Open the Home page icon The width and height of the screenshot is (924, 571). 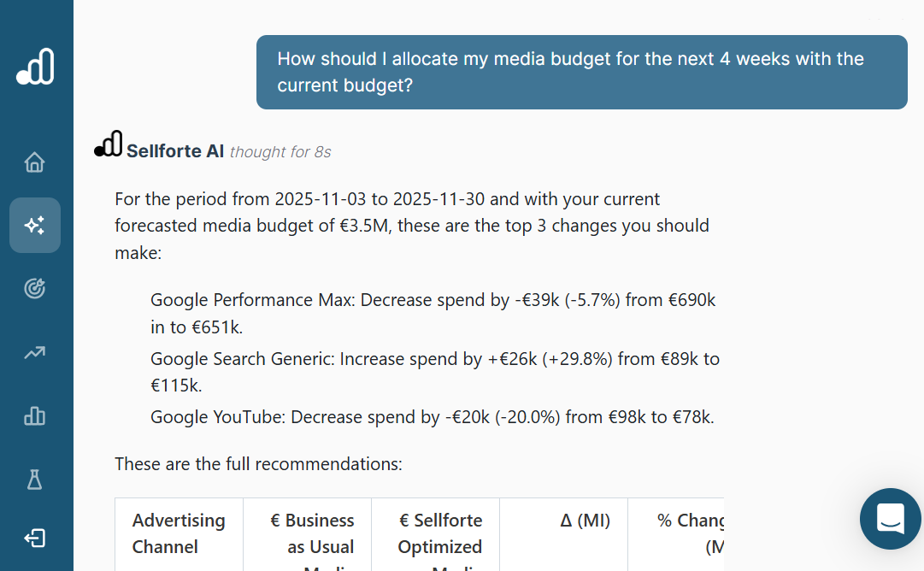point(35,162)
